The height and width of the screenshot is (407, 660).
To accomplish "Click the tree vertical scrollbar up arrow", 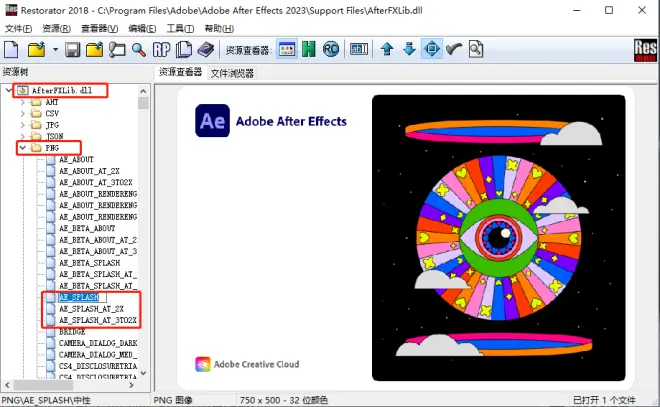I will coord(143,91).
